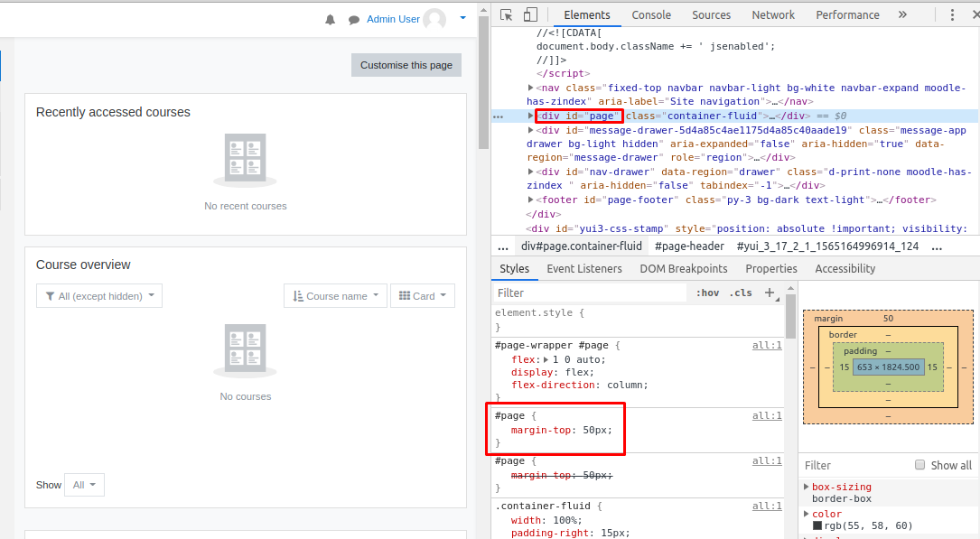Open the Show All paging dropdown

click(84, 485)
